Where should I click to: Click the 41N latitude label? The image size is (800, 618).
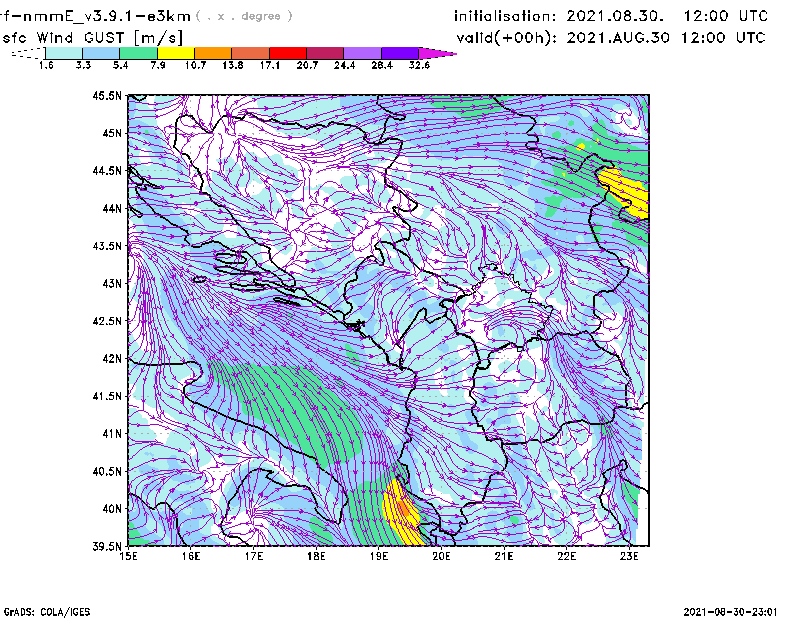[112, 434]
